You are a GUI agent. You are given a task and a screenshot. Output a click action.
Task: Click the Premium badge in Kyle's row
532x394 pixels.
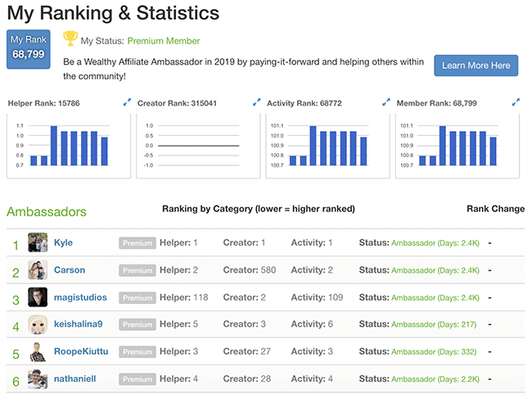pos(138,243)
